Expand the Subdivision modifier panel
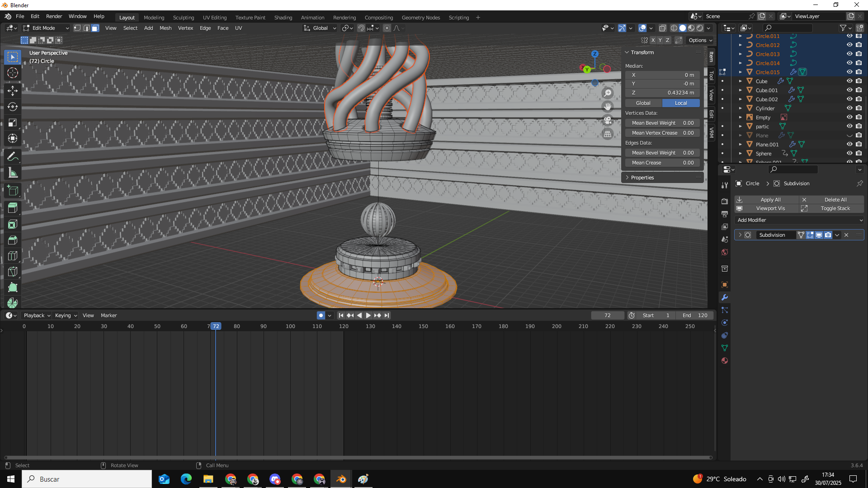Viewport: 868px width, 488px height. [740, 235]
